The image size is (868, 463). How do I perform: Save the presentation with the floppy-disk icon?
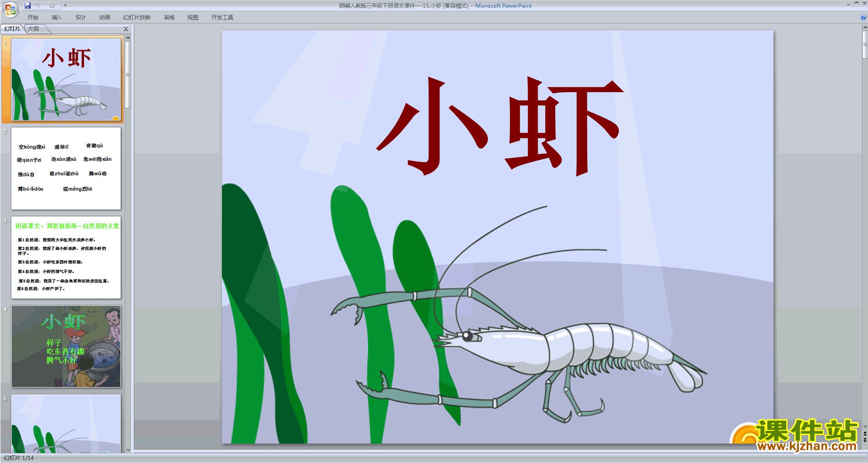(x=28, y=5)
